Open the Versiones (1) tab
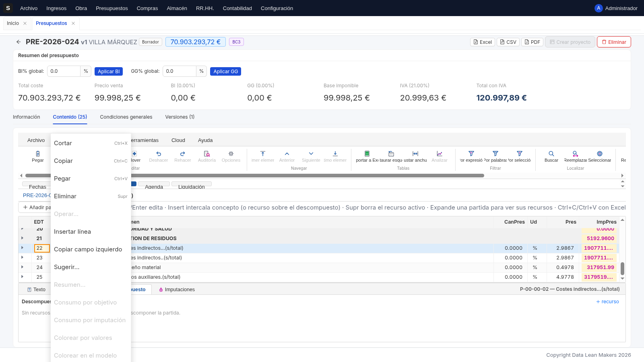The image size is (644, 362). click(x=180, y=117)
